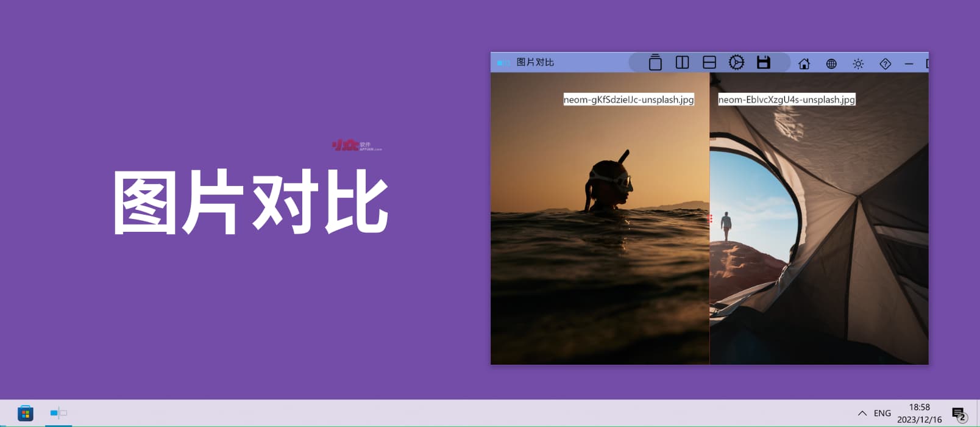Open the gear-shaped settings icon
The image size is (980, 427).
736,63
